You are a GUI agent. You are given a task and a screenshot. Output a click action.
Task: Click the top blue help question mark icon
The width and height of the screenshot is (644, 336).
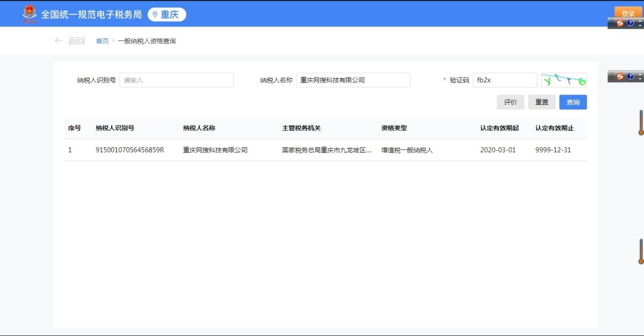coord(630,23)
